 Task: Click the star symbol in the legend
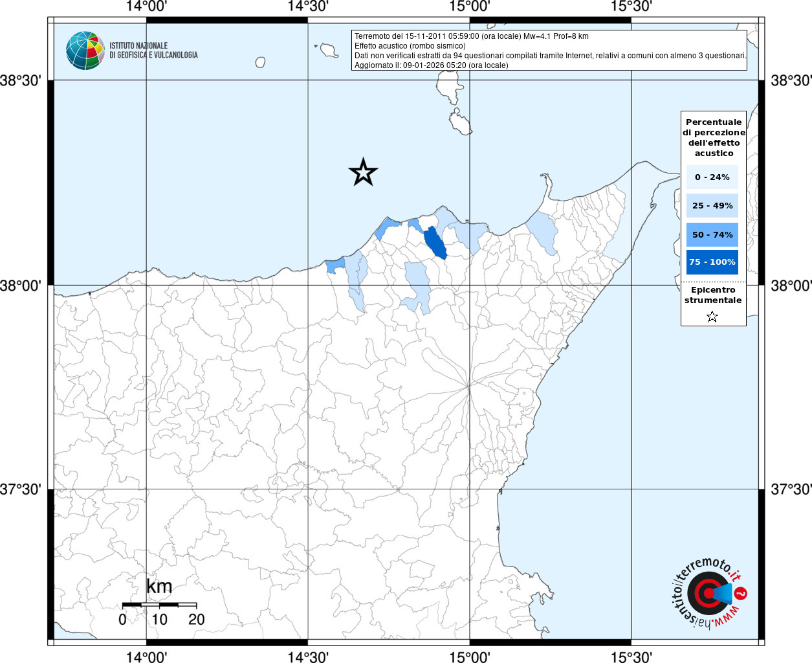coord(712,317)
